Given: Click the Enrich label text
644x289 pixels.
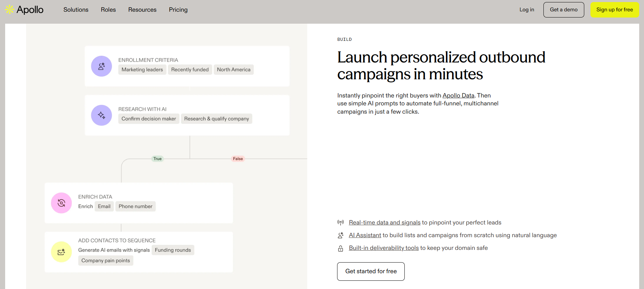Looking at the screenshot, I should click(x=85, y=206).
